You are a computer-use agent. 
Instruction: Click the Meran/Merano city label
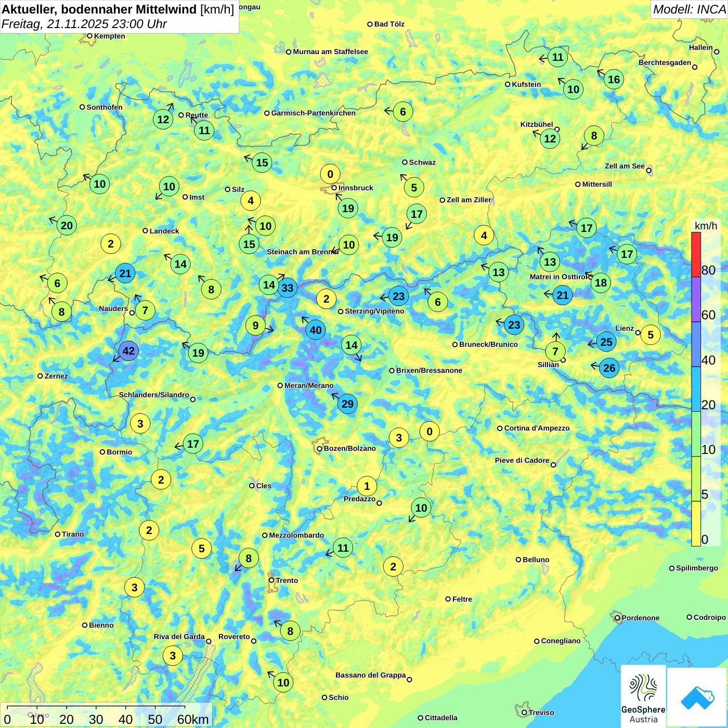[x=309, y=385]
